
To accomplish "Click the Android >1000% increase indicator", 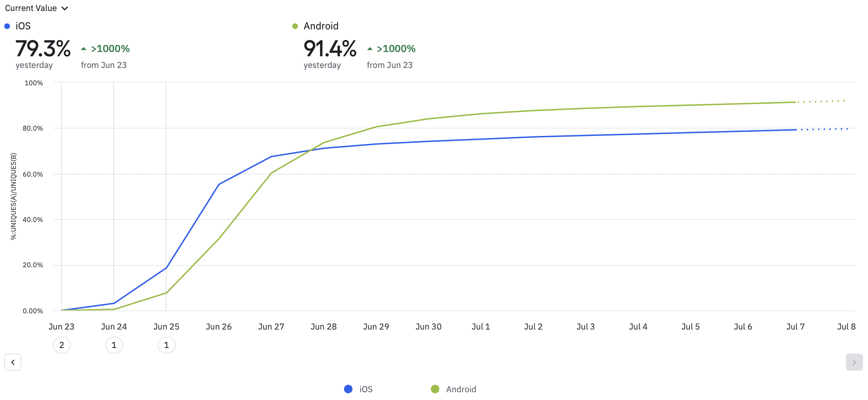I will [x=396, y=48].
